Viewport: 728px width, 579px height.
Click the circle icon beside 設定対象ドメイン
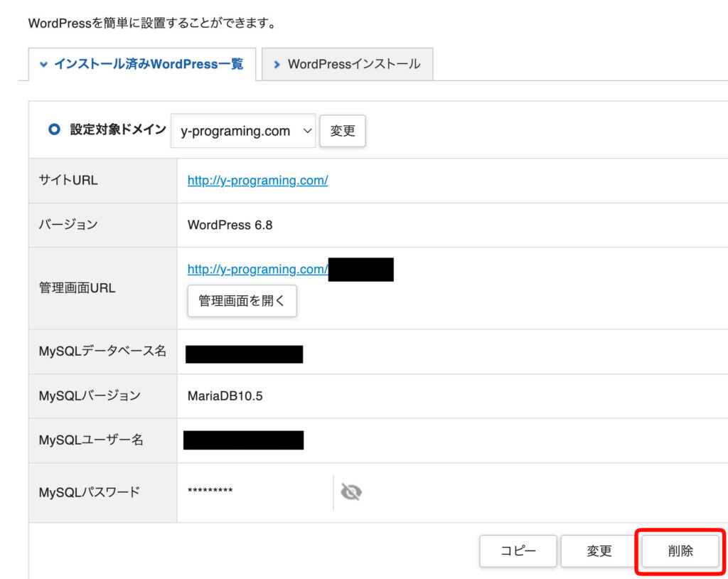[x=53, y=130]
